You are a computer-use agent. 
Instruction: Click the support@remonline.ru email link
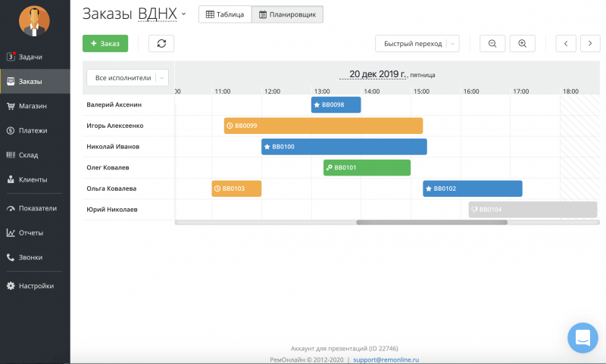pos(386,359)
